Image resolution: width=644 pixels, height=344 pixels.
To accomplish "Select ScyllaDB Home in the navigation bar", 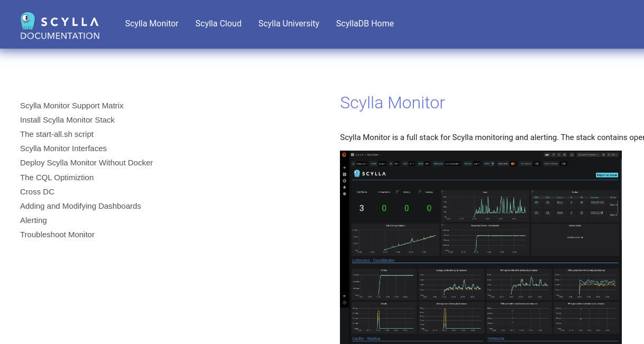I will (365, 24).
